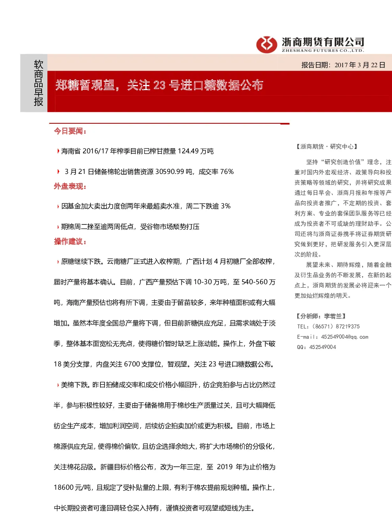Click the line with 成交率 76%

[x=149, y=172]
